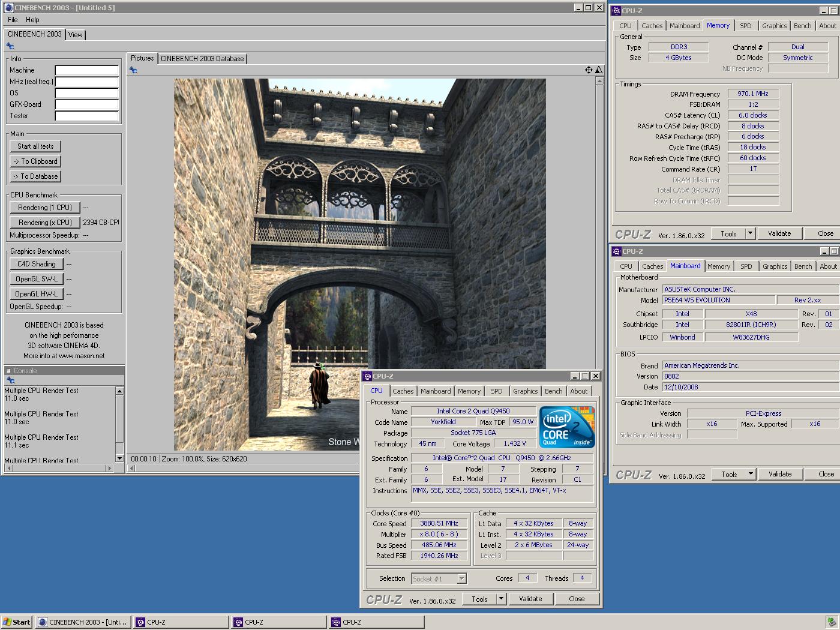Open Bench tab in the CPU-Z CPU window
This screenshot has height=630, width=840.
click(x=554, y=391)
